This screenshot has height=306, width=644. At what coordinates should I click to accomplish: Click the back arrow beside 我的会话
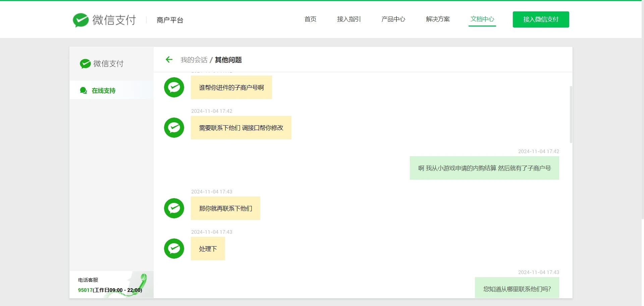tap(169, 59)
